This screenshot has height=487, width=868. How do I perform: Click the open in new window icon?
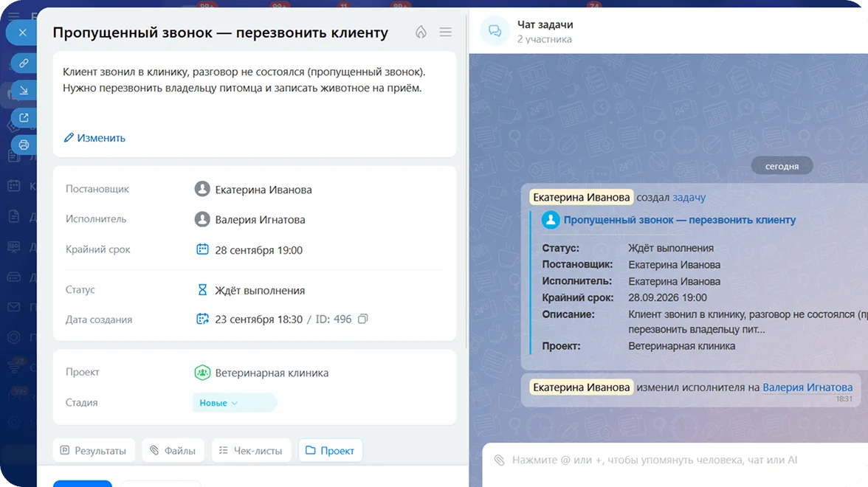[x=24, y=117]
